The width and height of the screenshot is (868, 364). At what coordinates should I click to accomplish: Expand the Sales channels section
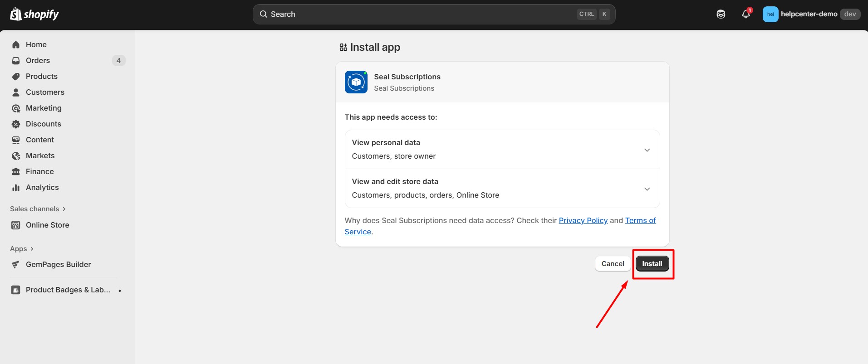(38, 209)
